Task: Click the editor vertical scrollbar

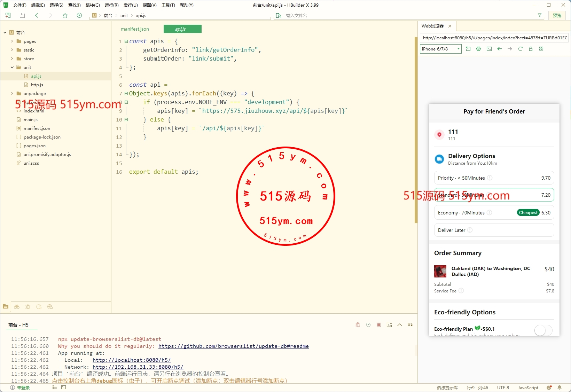Action: click(416, 129)
